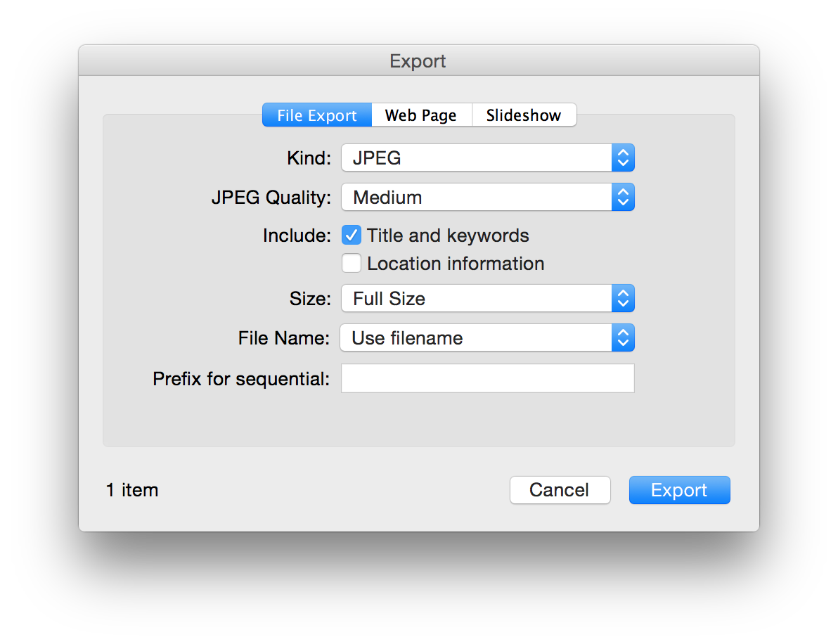This screenshot has height=644, width=838.
Task: Uncheck the Title and keywords checkbox
Action: (352, 236)
